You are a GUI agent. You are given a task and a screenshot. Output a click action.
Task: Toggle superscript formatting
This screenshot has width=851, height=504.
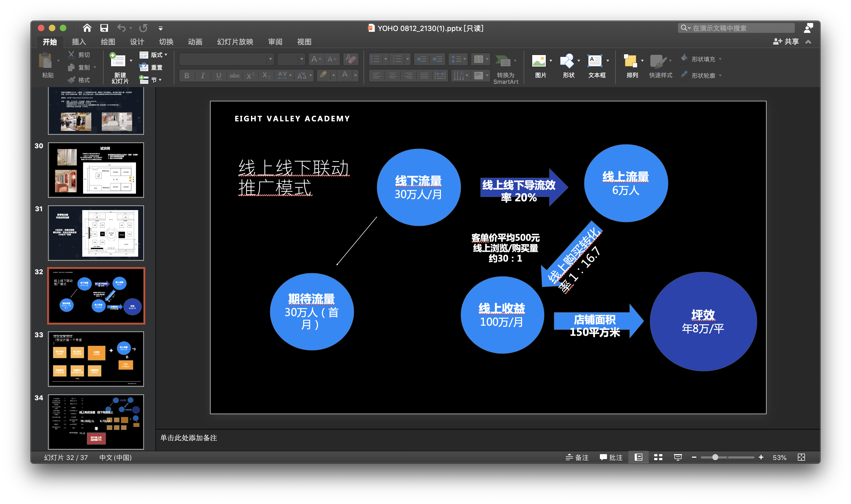point(251,75)
